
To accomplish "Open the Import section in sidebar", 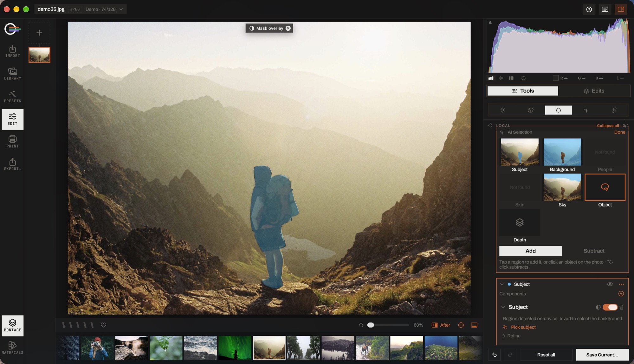I will click(x=12, y=51).
